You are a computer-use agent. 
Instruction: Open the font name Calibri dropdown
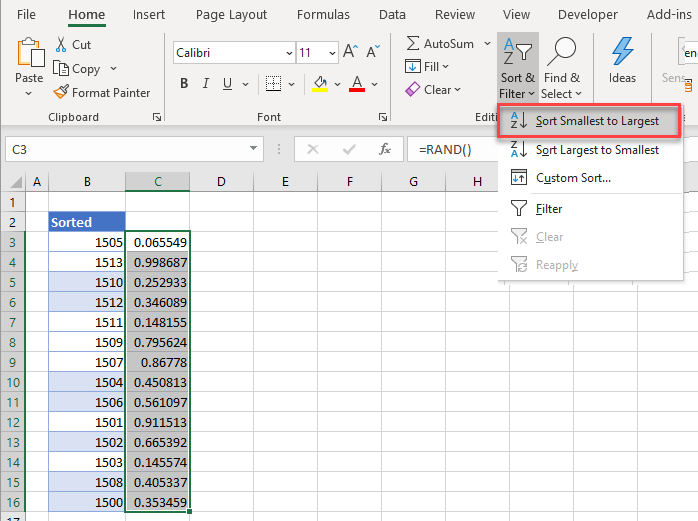[x=289, y=53]
